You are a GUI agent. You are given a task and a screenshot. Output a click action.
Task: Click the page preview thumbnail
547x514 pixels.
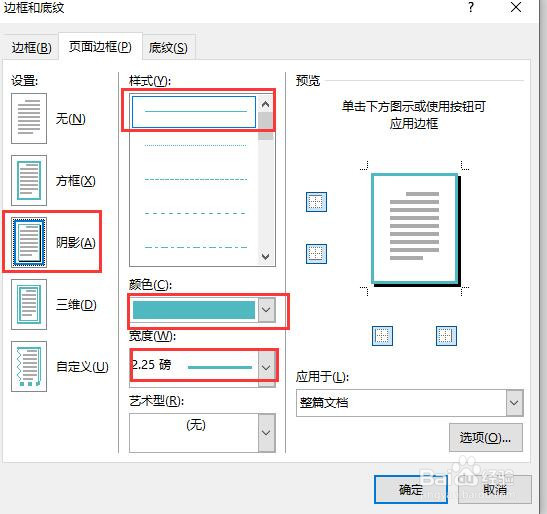(x=416, y=230)
